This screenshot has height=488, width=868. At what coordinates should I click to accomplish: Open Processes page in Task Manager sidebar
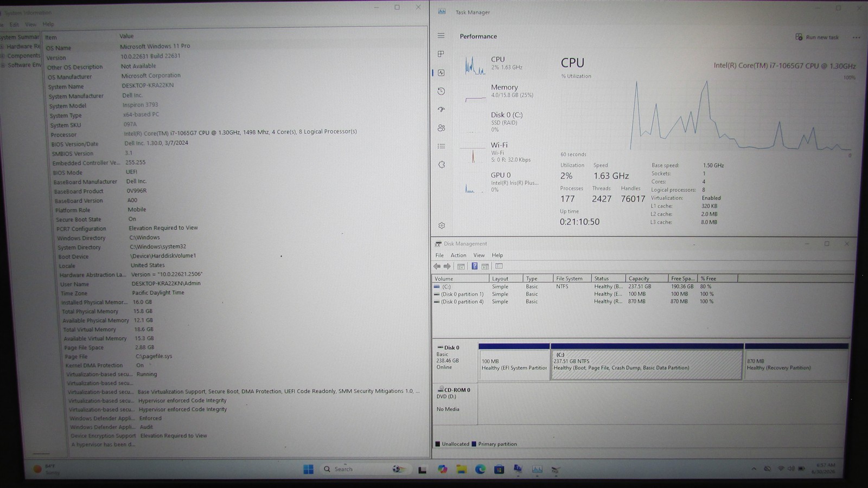pyautogui.click(x=441, y=54)
